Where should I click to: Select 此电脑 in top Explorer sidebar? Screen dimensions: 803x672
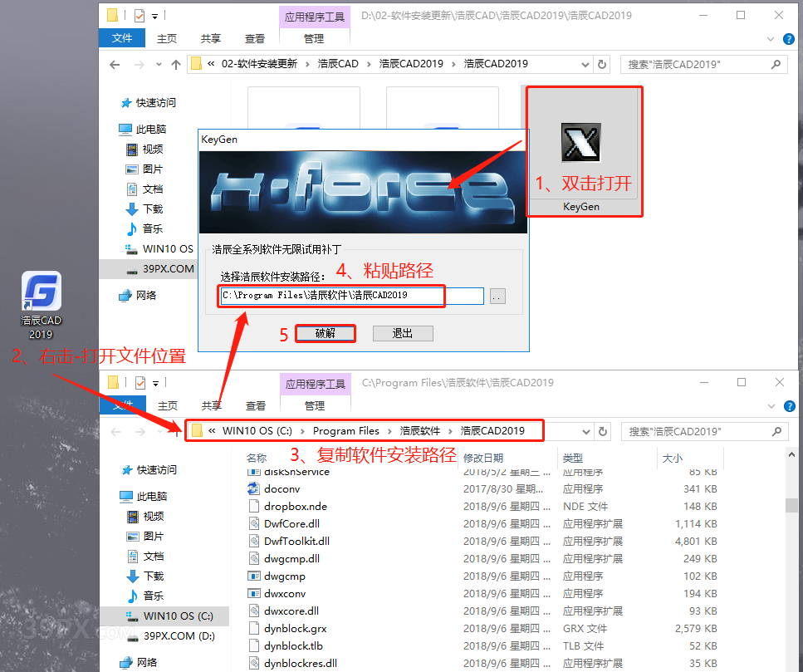point(143,129)
